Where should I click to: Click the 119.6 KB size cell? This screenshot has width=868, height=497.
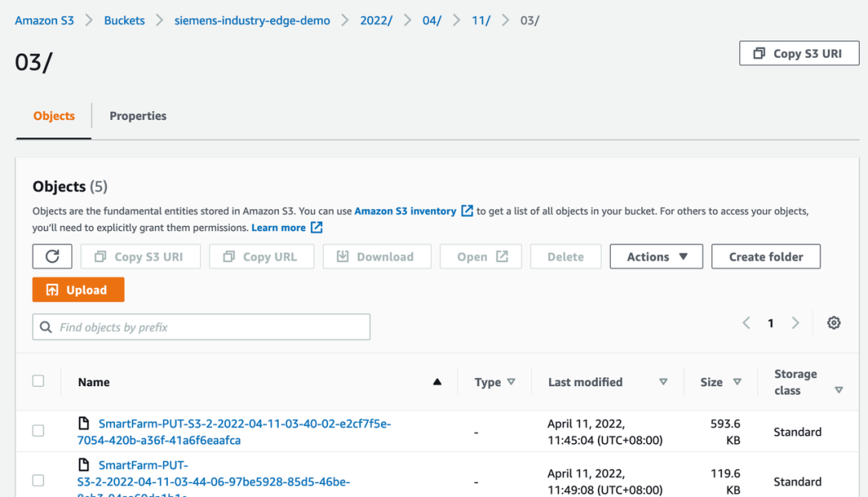tap(725, 482)
